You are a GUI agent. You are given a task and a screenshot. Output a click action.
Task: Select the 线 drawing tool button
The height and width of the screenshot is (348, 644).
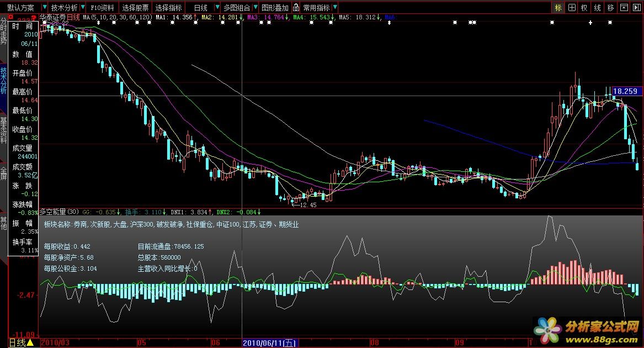point(597,8)
